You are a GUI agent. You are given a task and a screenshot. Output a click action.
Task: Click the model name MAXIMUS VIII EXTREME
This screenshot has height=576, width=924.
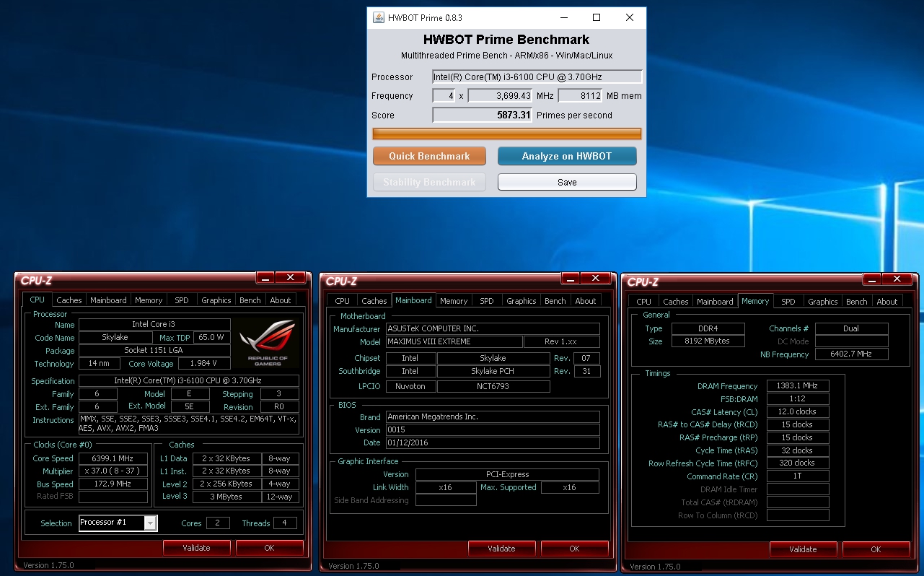(454, 341)
